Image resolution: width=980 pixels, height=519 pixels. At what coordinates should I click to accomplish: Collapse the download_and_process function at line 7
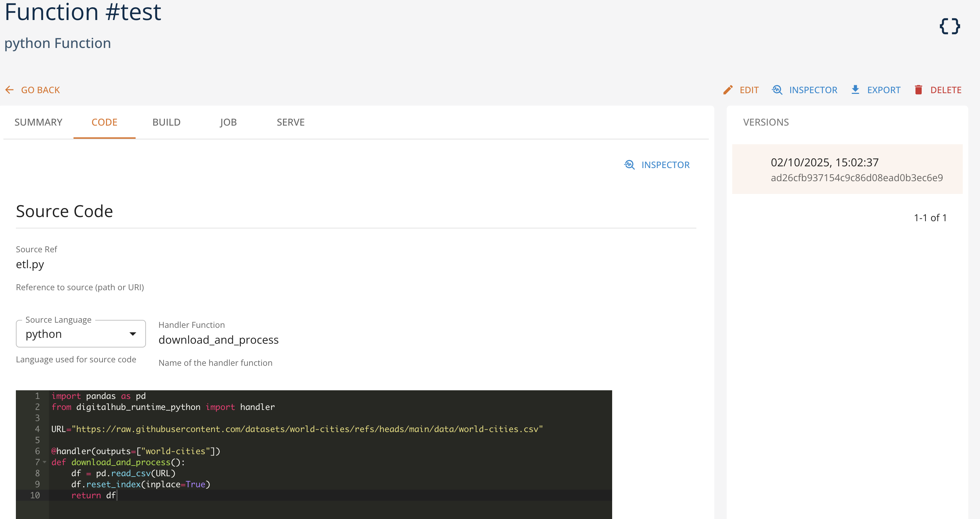(x=44, y=462)
